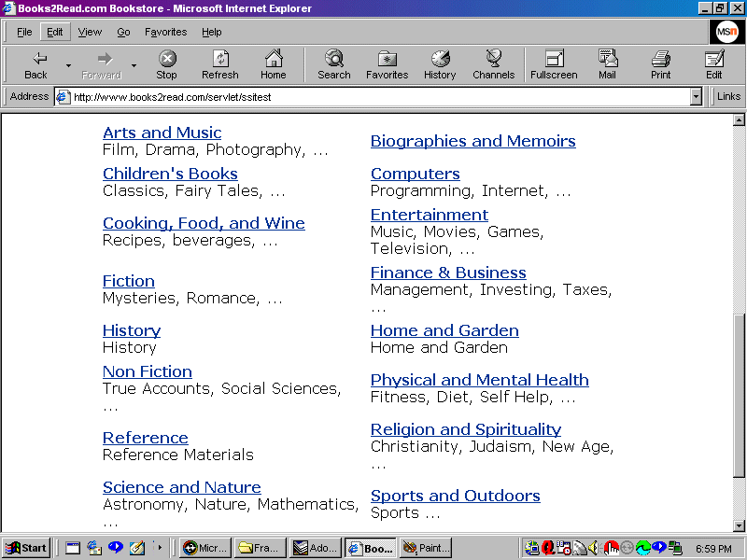747x560 pixels.
Task: Open the Arts and Music category
Action: click(162, 133)
